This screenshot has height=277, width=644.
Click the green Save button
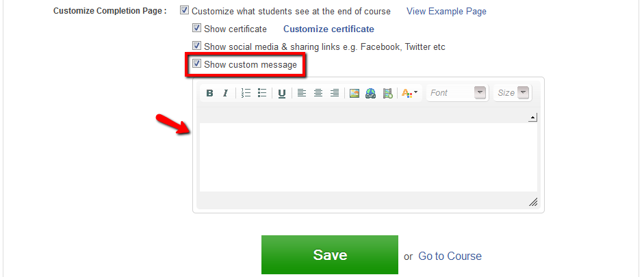(x=329, y=255)
